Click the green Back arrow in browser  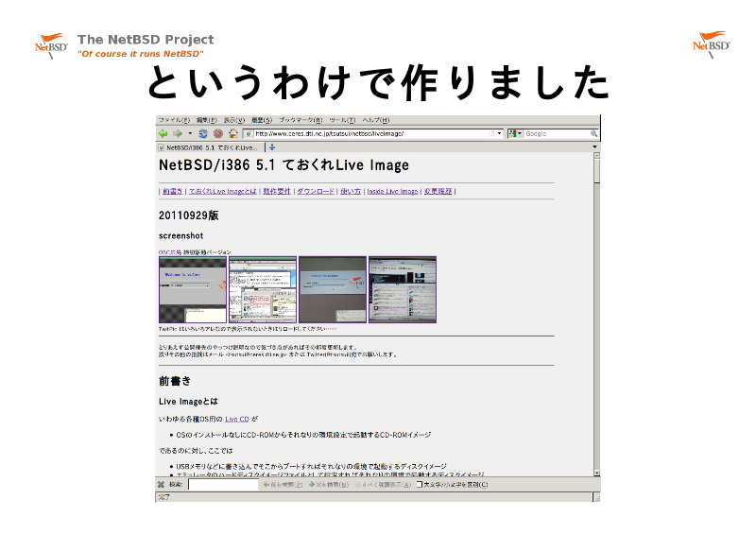tap(163, 133)
